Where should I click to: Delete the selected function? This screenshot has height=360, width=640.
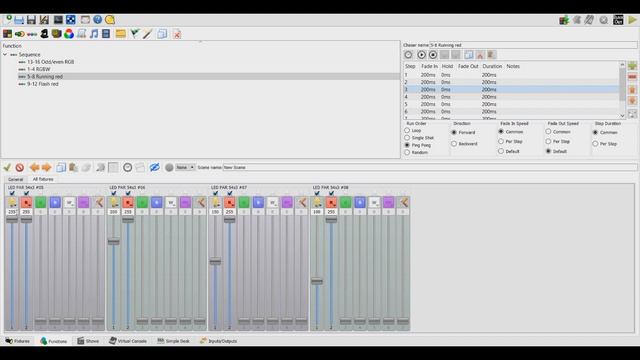coord(177,34)
